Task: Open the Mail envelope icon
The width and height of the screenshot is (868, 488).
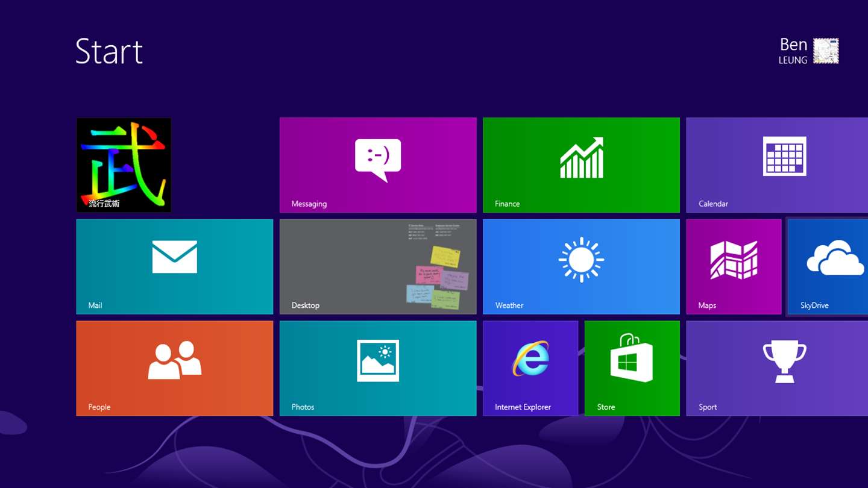Action: (x=175, y=257)
